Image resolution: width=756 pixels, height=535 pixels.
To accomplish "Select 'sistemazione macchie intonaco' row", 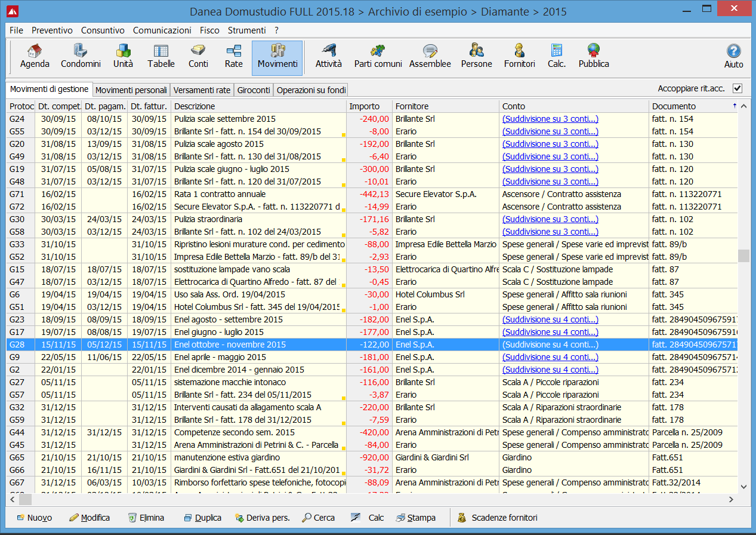I will coord(372,382).
